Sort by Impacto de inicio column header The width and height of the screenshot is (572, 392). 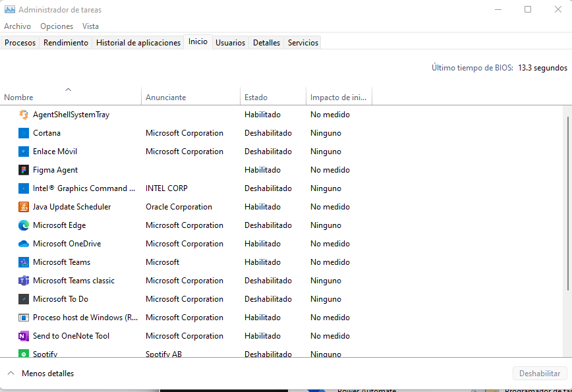[x=339, y=96]
